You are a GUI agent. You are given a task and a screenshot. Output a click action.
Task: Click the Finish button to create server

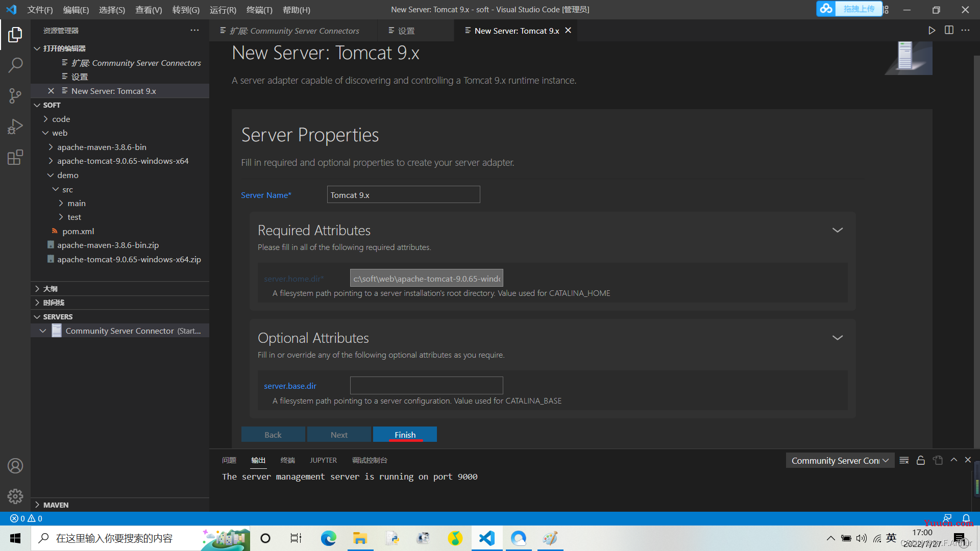[405, 434]
